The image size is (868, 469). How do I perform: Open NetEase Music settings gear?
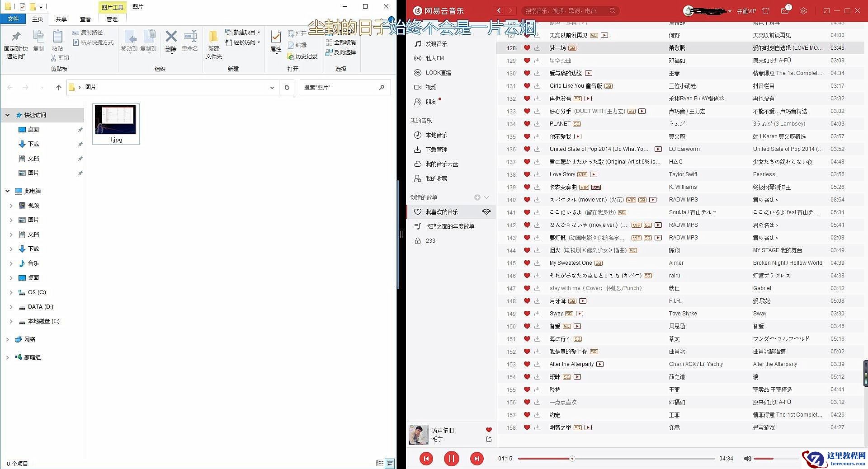[x=804, y=10]
